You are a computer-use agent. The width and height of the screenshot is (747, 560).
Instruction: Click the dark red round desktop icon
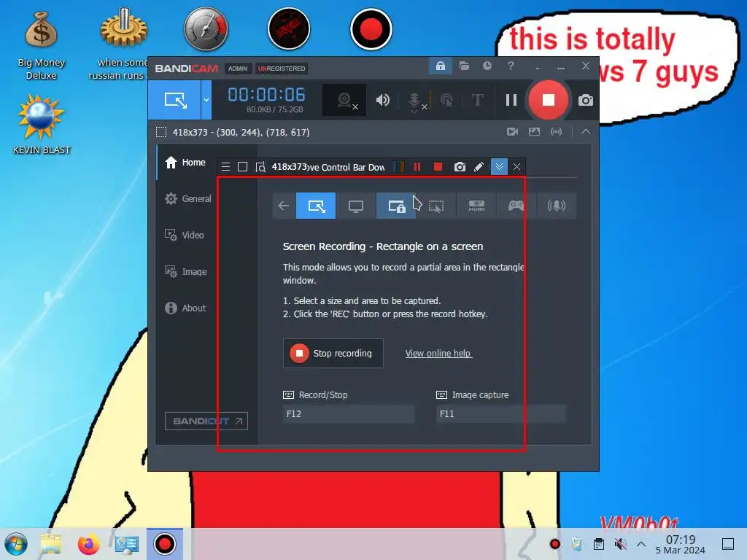[x=289, y=29]
